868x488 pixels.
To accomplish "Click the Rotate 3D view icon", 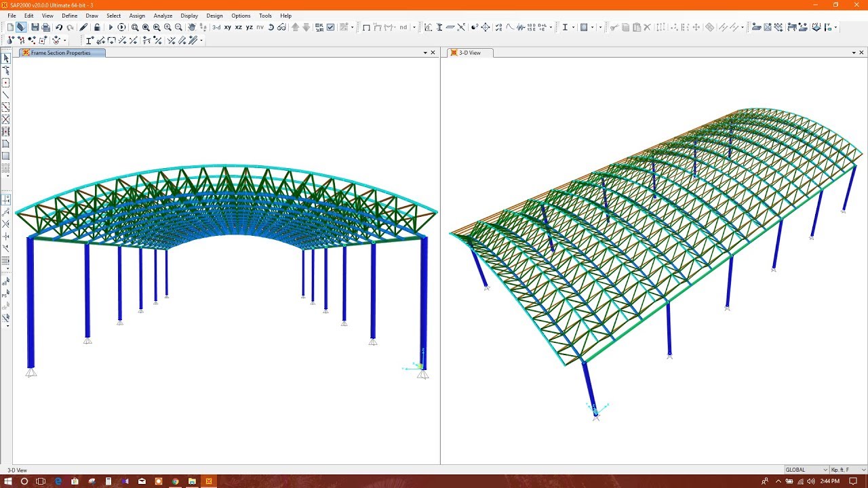I will point(271,27).
